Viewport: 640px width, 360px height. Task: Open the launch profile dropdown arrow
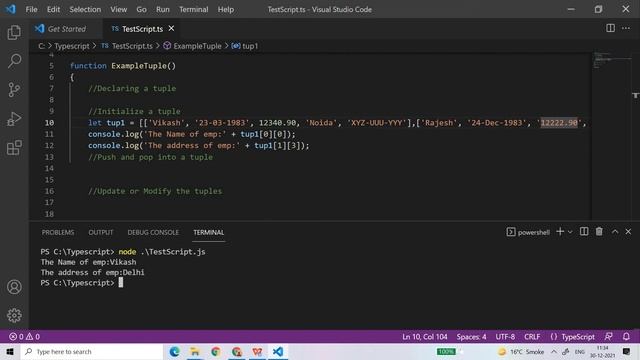pyautogui.click(x=570, y=232)
